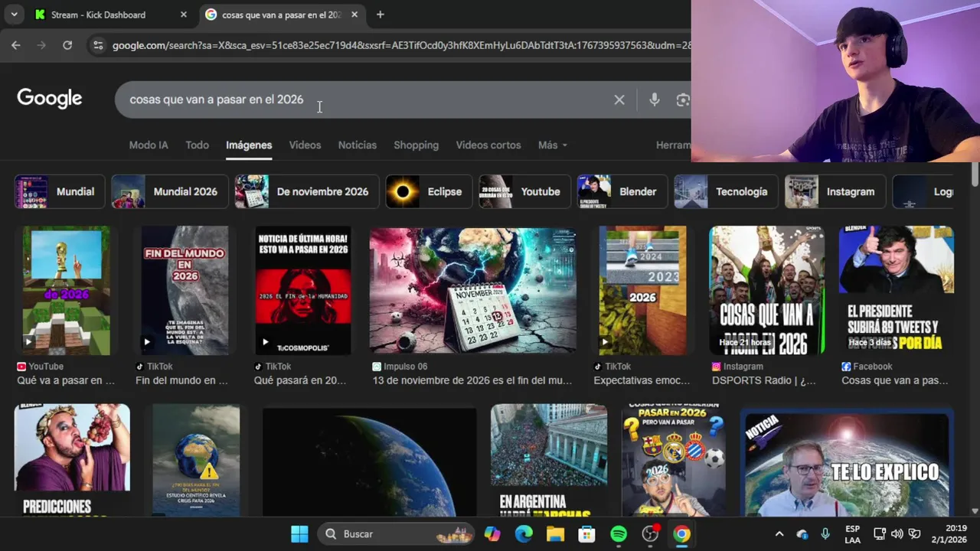Go back to the previous page
980x551 pixels.
(16, 45)
